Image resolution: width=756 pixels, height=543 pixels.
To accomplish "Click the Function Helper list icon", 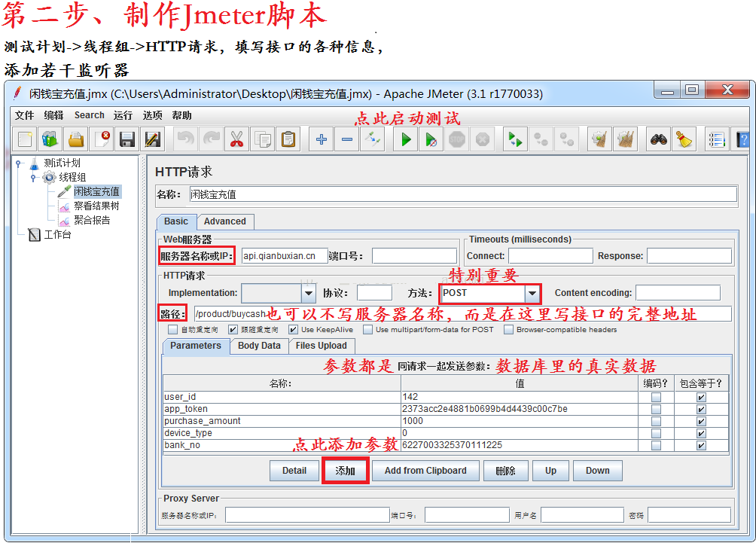I will [716, 139].
